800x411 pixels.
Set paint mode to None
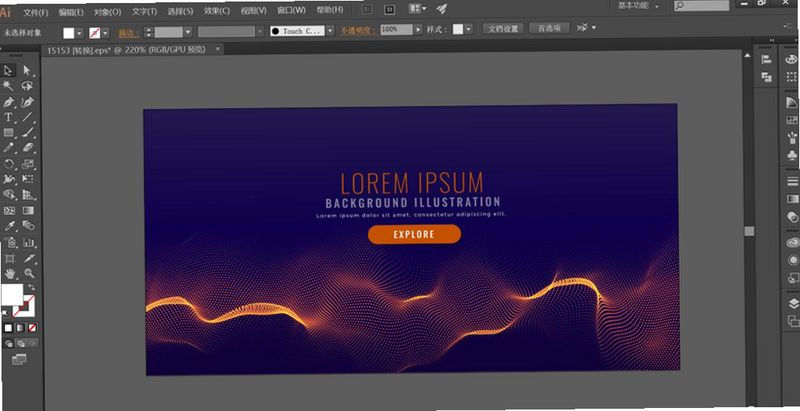point(32,328)
